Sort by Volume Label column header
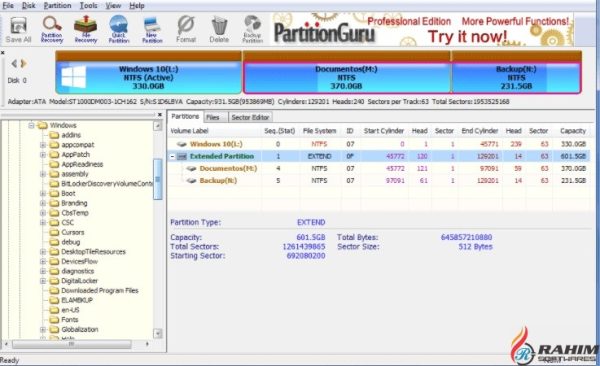 [x=189, y=131]
